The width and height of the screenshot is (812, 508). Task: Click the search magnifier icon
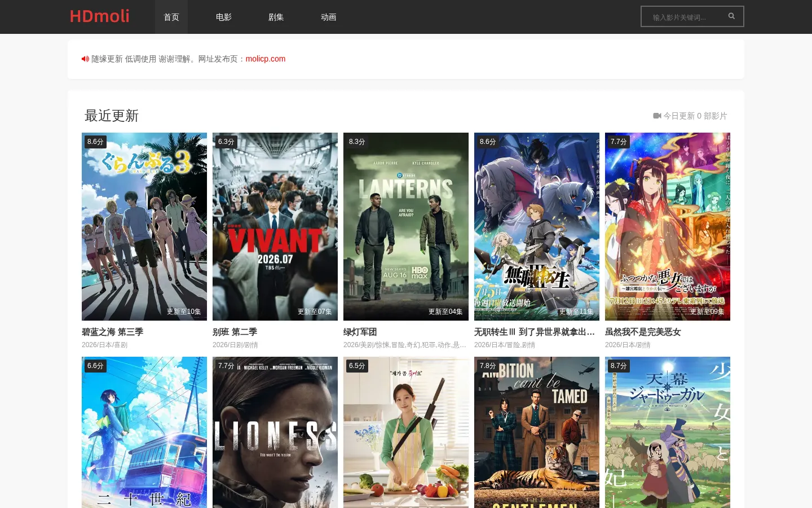(731, 16)
